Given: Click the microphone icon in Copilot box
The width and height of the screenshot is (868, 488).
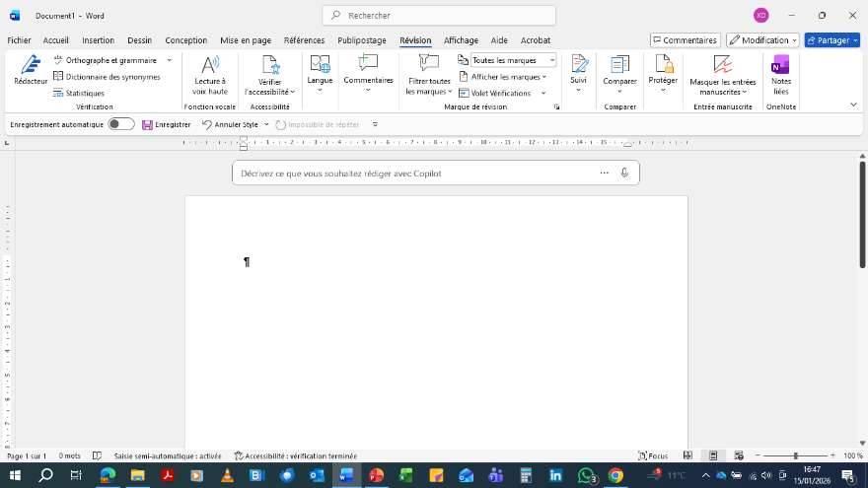Looking at the screenshot, I should [624, 173].
